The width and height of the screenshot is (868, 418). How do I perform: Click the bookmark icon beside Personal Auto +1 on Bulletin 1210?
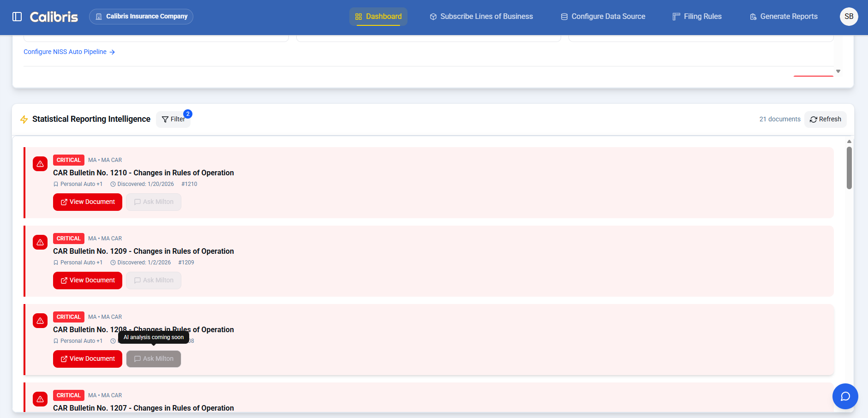coord(56,184)
